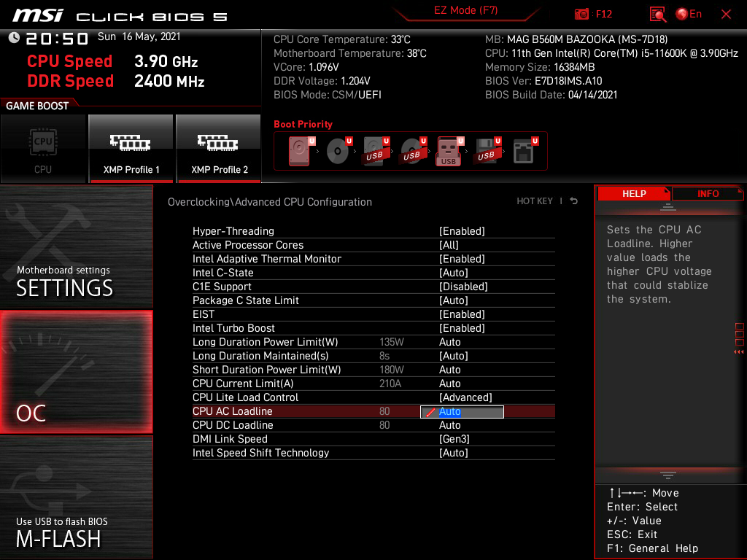Change Active Processor Cores [All] setting

pyautogui.click(x=449, y=245)
